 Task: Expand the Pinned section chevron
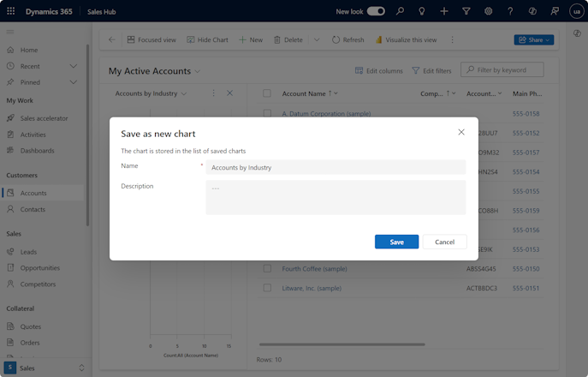click(74, 82)
